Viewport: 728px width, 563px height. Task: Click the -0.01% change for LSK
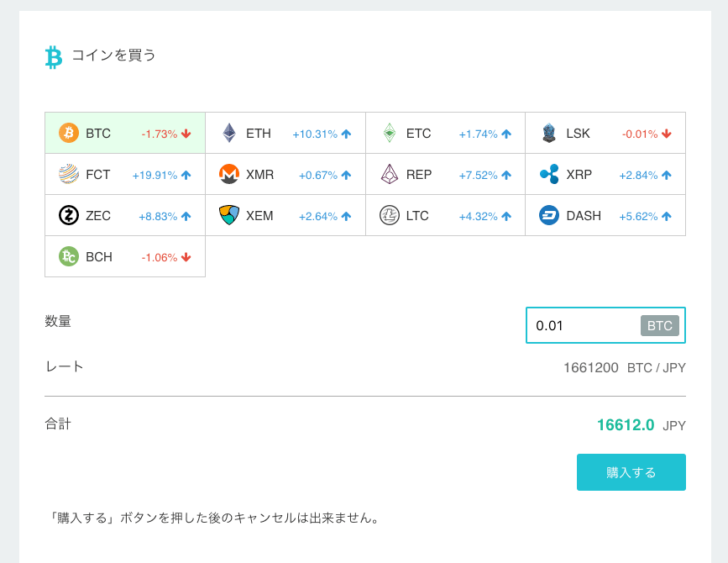pyautogui.click(x=640, y=134)
